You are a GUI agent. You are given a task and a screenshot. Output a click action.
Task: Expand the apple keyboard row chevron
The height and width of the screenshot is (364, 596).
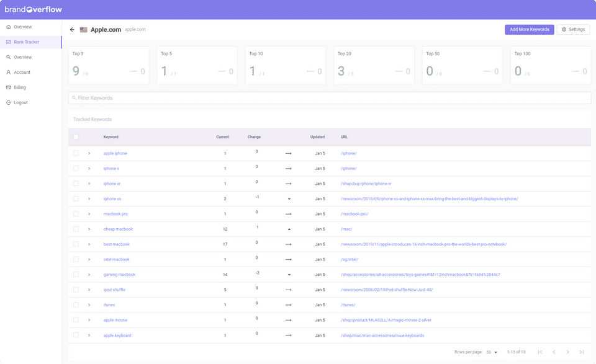click(x=89, y=335)
